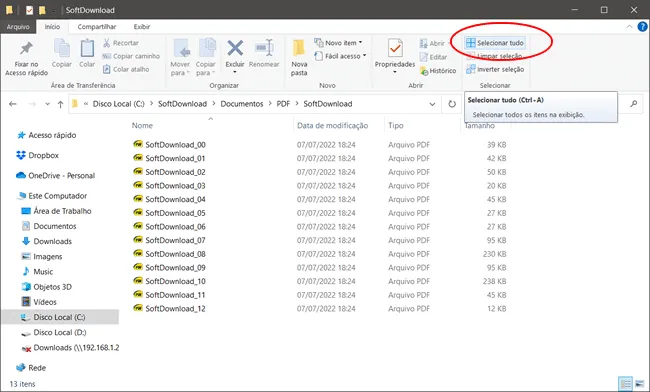Click the Fixar no Acesso rápido pin icon

[x=26, y=48]
